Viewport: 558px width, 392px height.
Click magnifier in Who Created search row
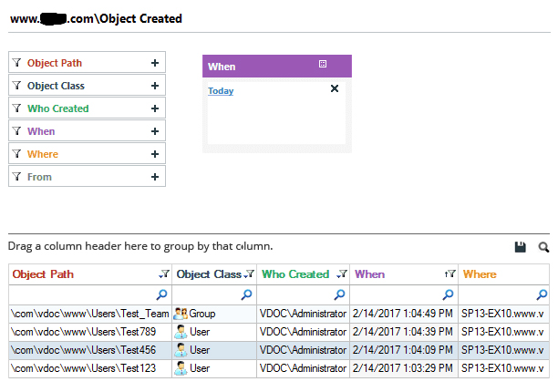click(x=339, y=294)
